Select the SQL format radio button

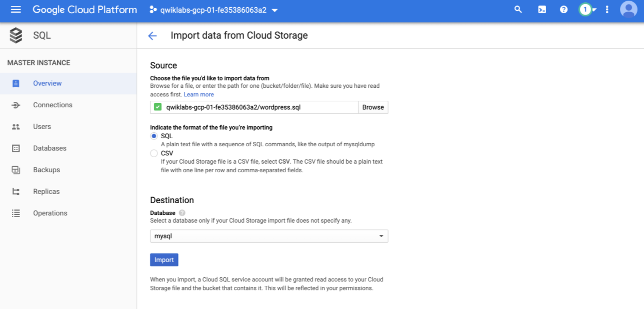(x=154, y=136)
